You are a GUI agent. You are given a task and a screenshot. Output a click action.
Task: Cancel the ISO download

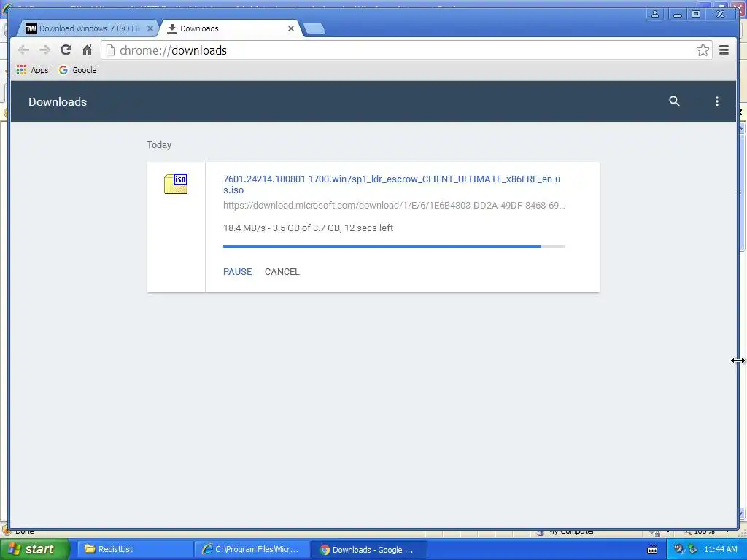(282, 271)
